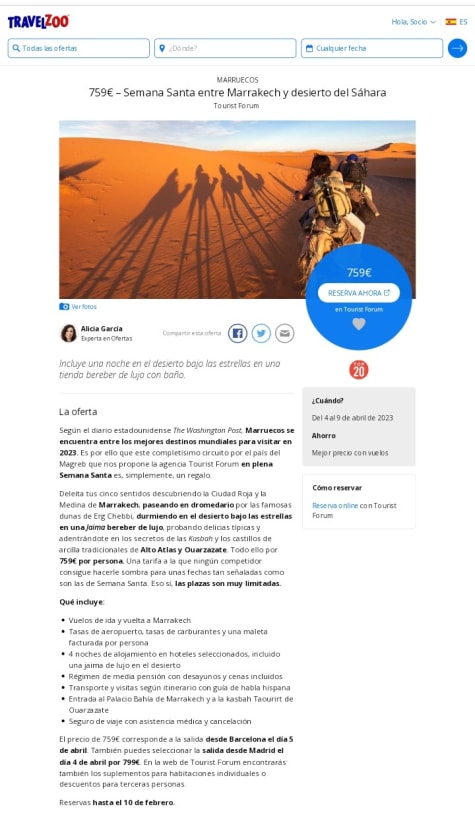Click the heart icon to save deal

pos(359,324)
